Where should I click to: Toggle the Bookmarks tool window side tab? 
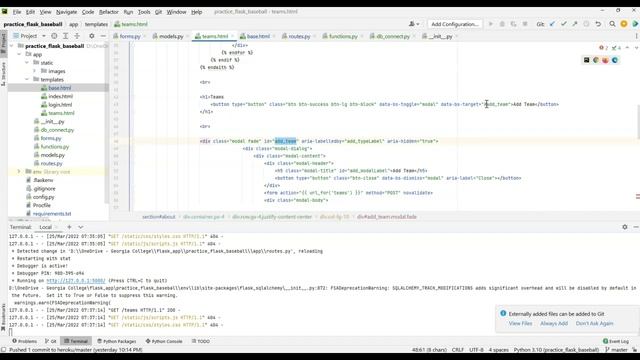[x=3, y=317]
